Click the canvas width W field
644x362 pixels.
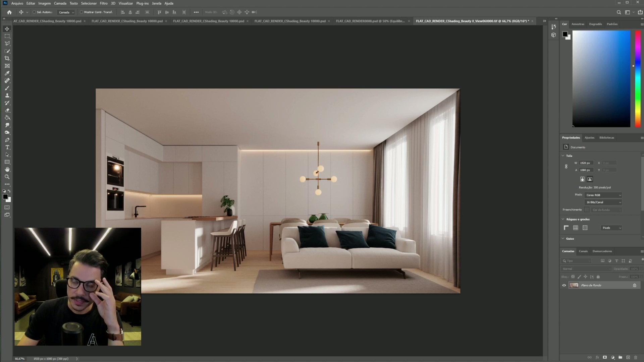pos(586,163)
